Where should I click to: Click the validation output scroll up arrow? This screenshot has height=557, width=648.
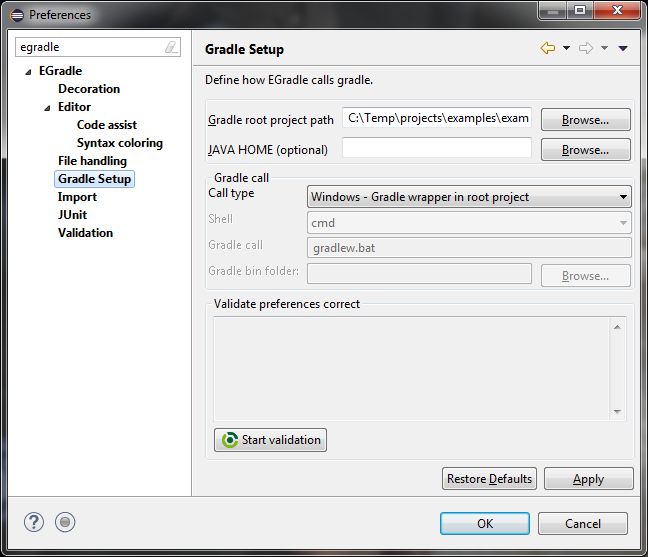pyautogui.click(x=617, y=327)
